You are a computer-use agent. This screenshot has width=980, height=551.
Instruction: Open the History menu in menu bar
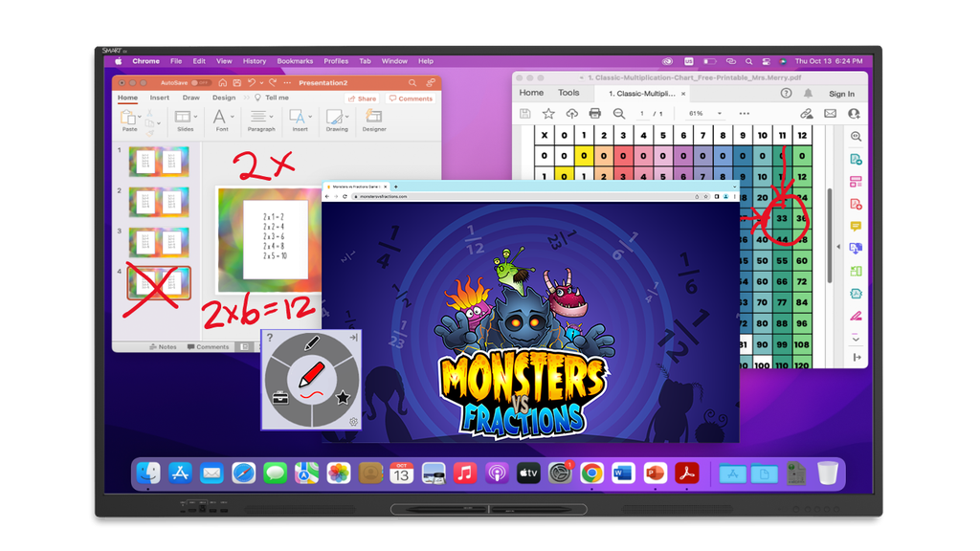[x=255, y=61]
